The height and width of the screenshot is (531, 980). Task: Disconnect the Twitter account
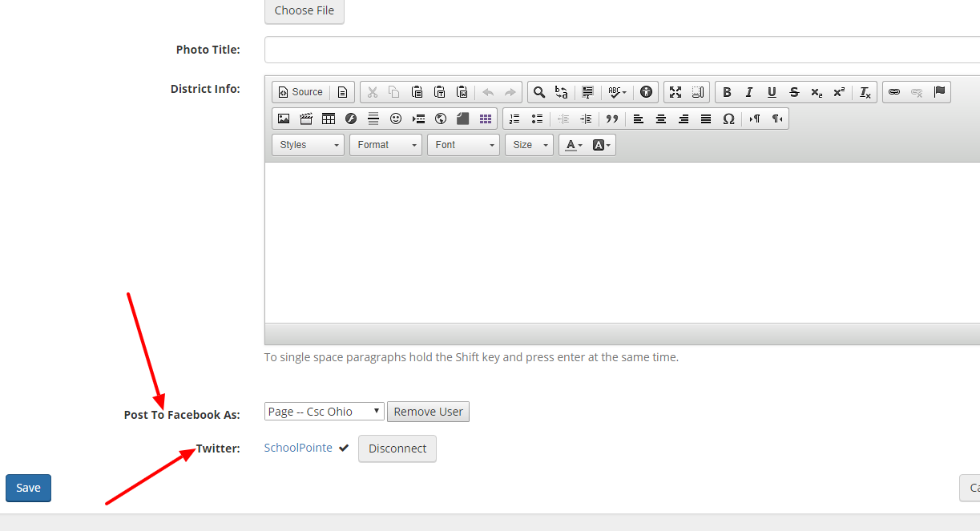coord(397,449)
